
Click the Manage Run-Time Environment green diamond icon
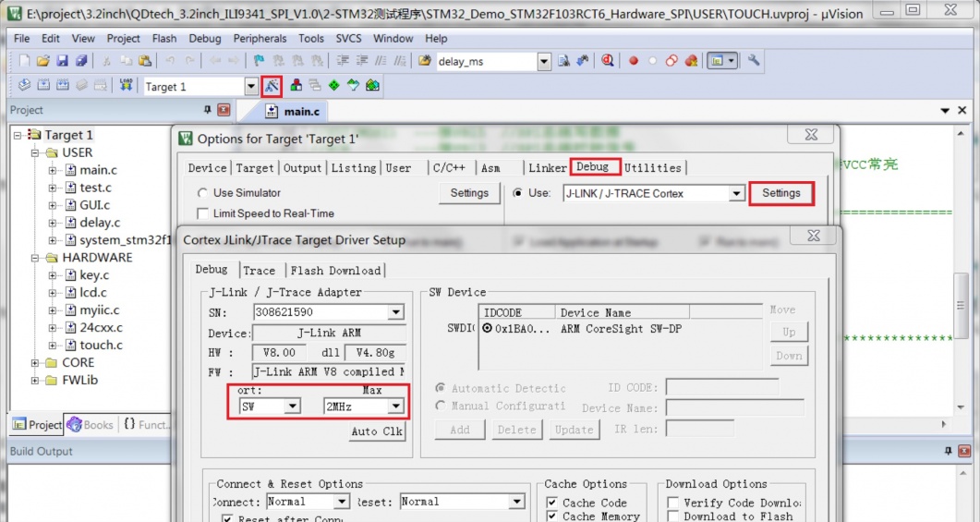(333, 86)
